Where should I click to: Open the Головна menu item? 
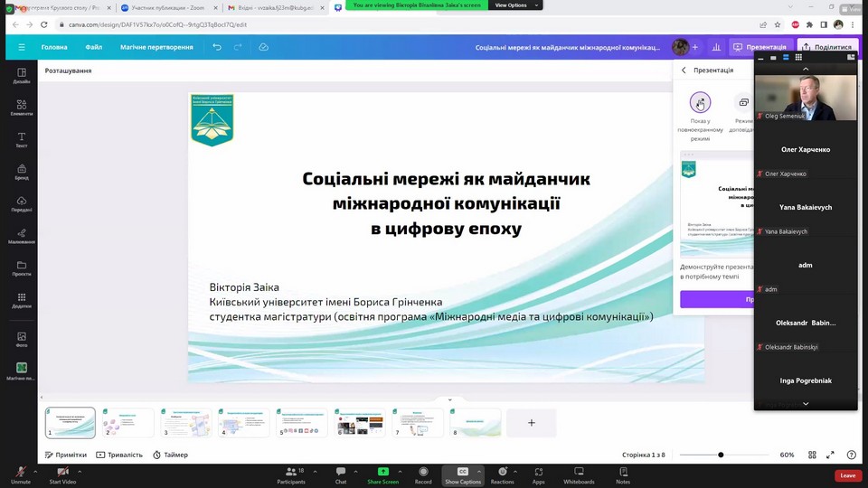[x=54, y=47]
